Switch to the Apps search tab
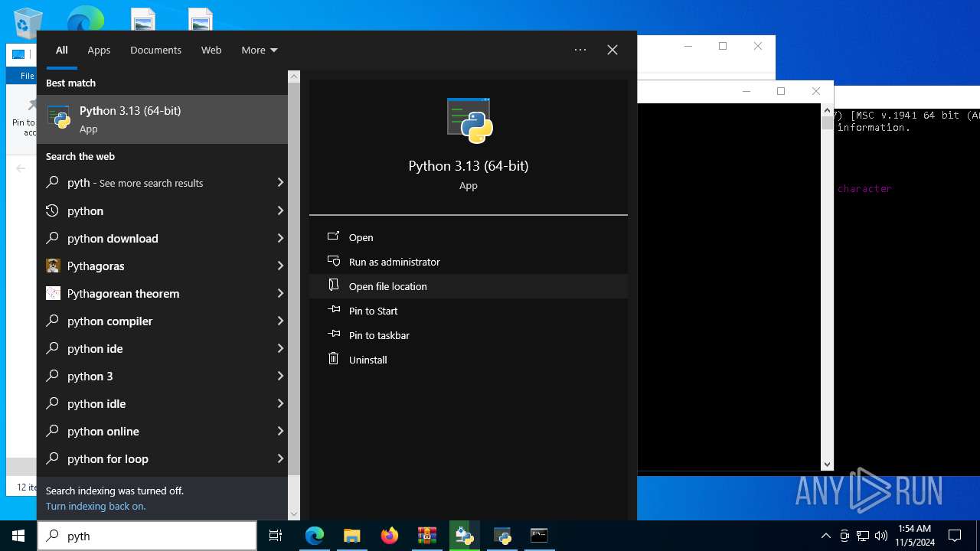This screenshot has width=980, height=551. pyautogui.click(x=99, y=50)
